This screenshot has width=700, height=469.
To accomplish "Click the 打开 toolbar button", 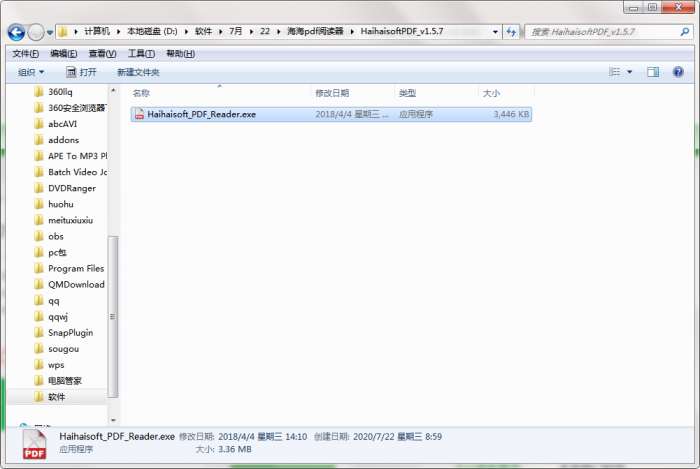I will 81,72.
